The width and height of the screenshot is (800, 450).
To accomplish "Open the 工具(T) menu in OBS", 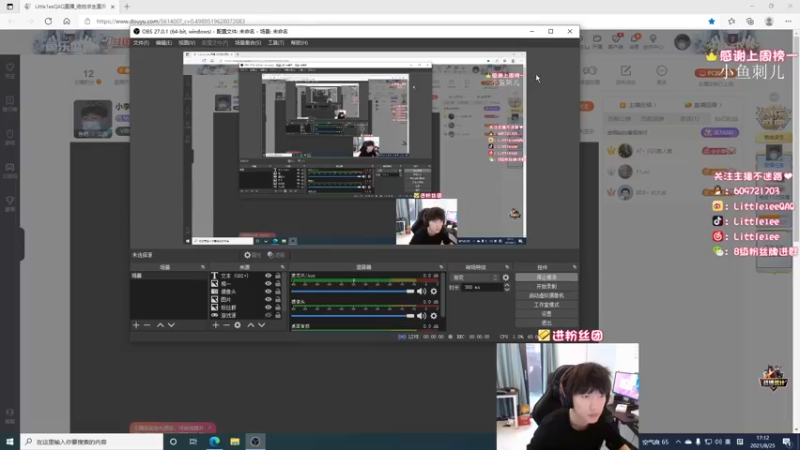I will [x=276, y=43].
